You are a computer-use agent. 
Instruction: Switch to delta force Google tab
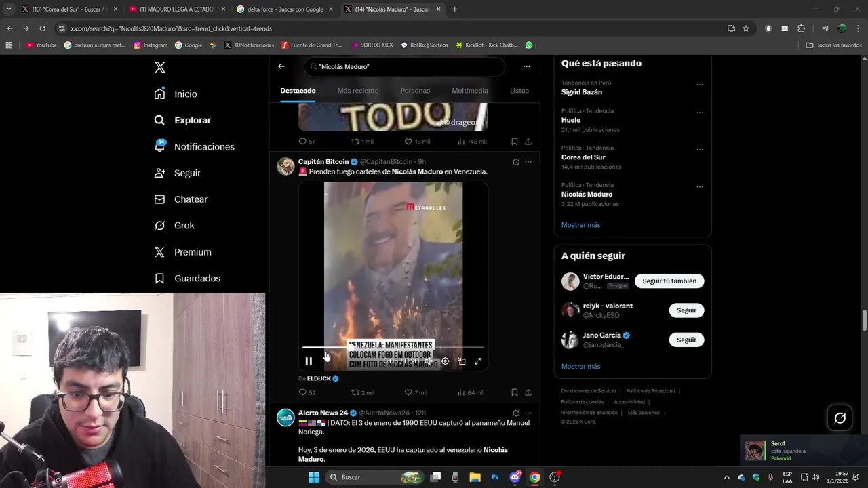coord(285,9)
